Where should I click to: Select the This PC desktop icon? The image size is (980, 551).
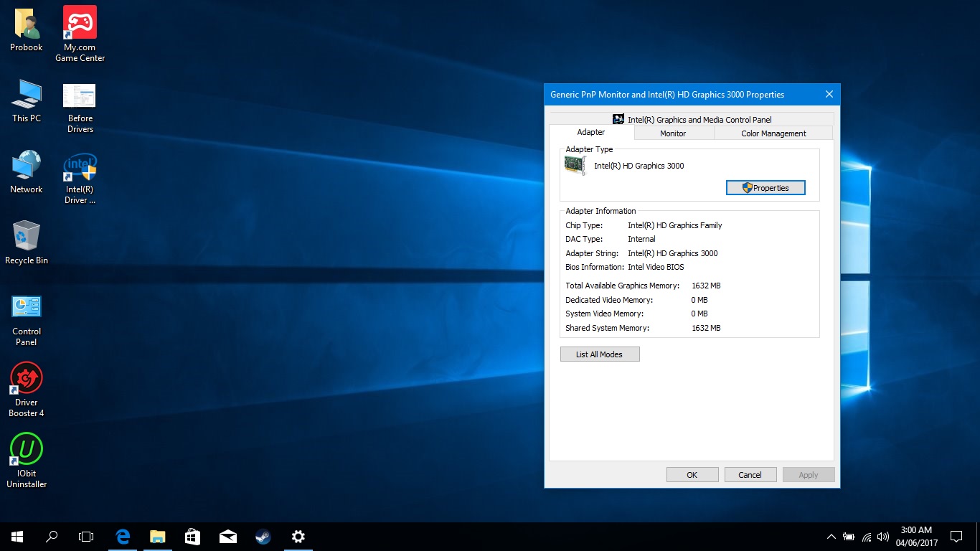point(27,100)
